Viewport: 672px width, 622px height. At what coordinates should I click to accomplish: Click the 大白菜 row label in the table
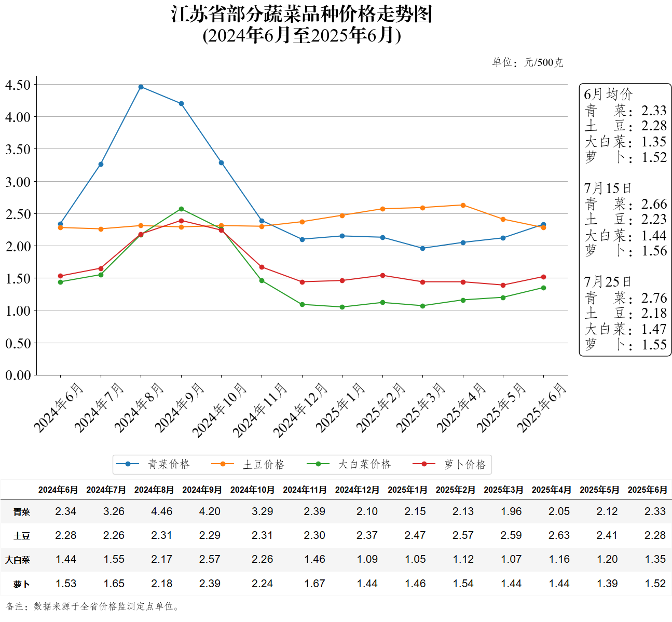18,560
